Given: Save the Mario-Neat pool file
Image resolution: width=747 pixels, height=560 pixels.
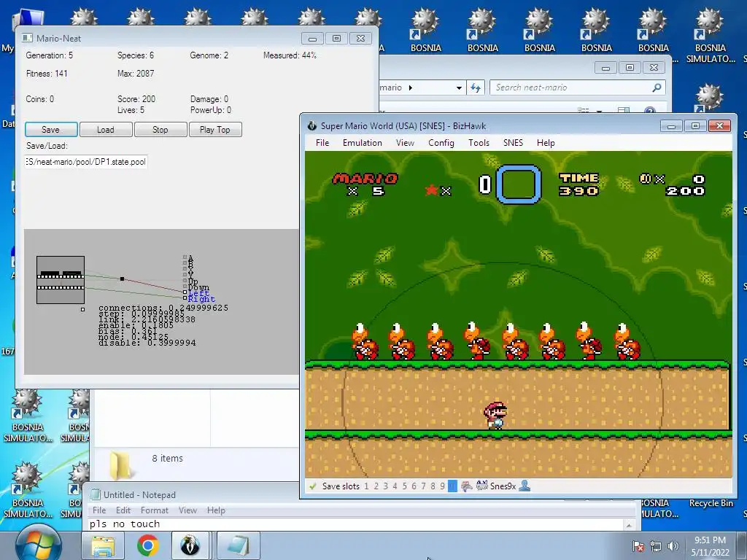Looking at the screenshot, I should click(x=51, y=130).
